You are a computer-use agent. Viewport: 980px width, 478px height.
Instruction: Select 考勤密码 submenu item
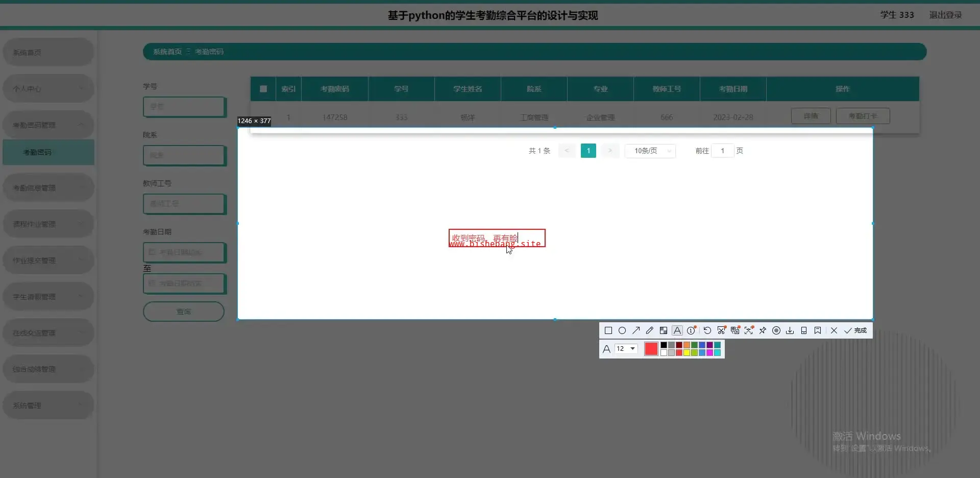[48, 152]
